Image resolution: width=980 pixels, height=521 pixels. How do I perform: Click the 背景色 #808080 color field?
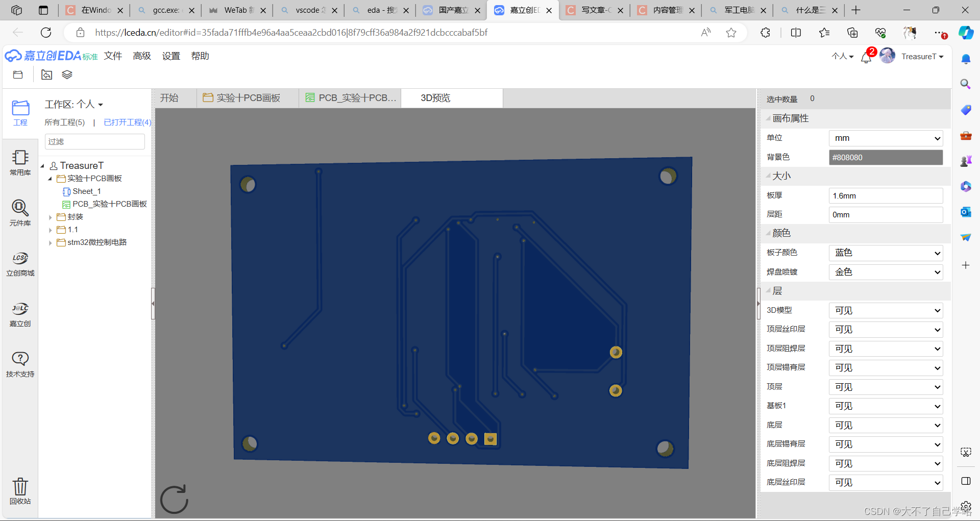click(886, 157)
